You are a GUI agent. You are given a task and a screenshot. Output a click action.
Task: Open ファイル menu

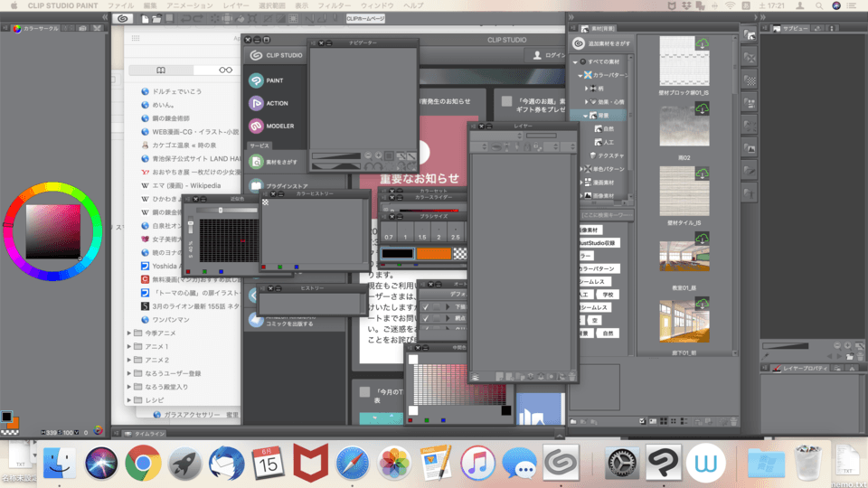click(120, 5)
